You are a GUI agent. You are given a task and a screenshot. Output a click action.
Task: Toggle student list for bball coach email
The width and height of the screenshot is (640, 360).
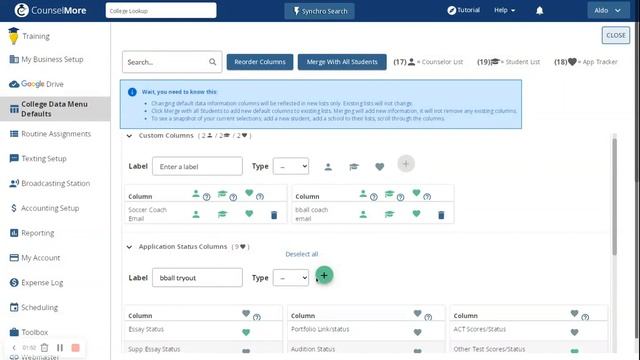[x=389, y=214]
